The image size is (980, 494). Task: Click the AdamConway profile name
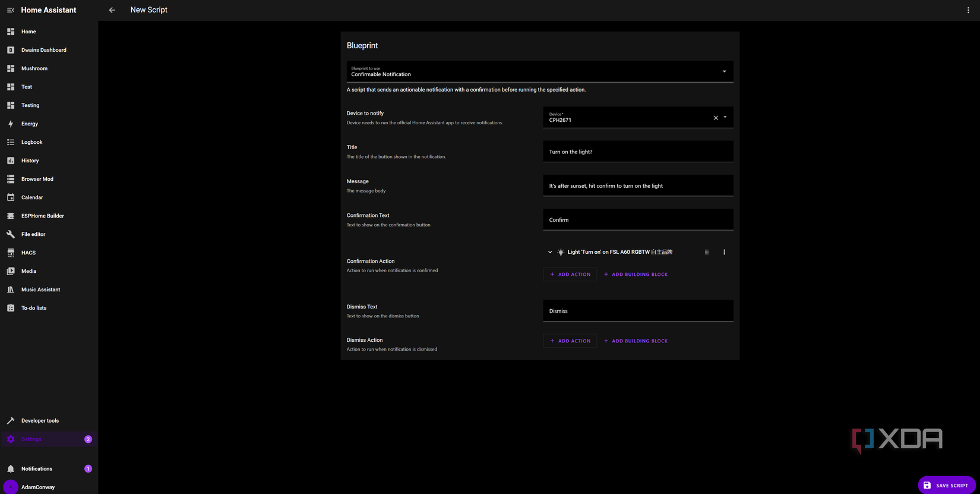tap(38, 487)
